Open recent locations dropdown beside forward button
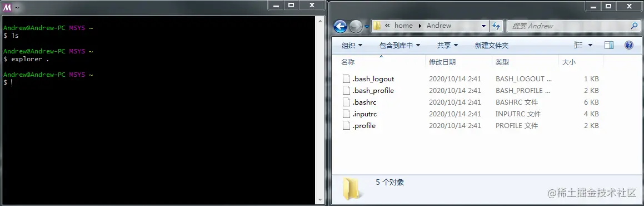 tap(367, 26)
